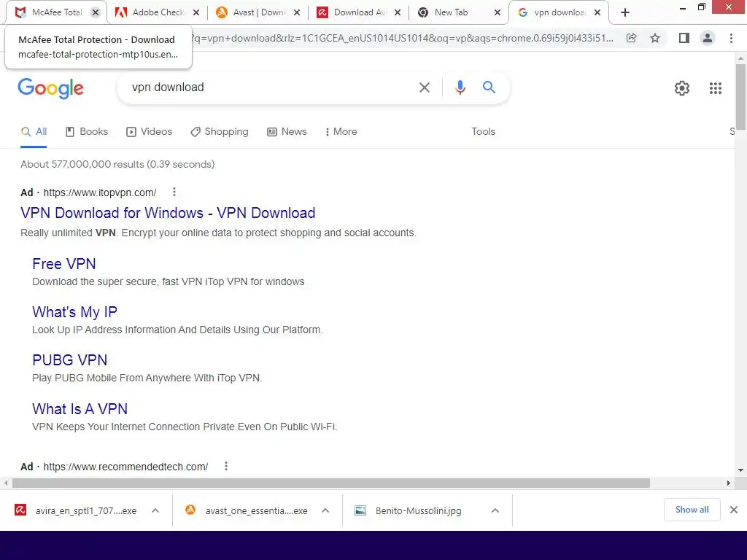The image size is (747, 560).
Task: Click the scroll up arrow
Action: (x=740, y=58)
